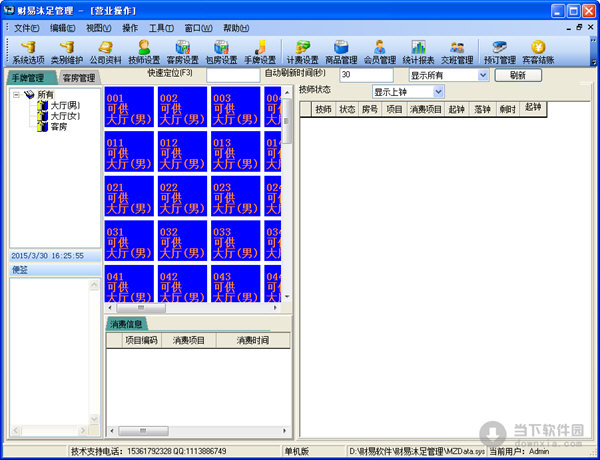
Task: Click the horizontal scrollbar under 消费信息 list
Action: coord(200,431)
